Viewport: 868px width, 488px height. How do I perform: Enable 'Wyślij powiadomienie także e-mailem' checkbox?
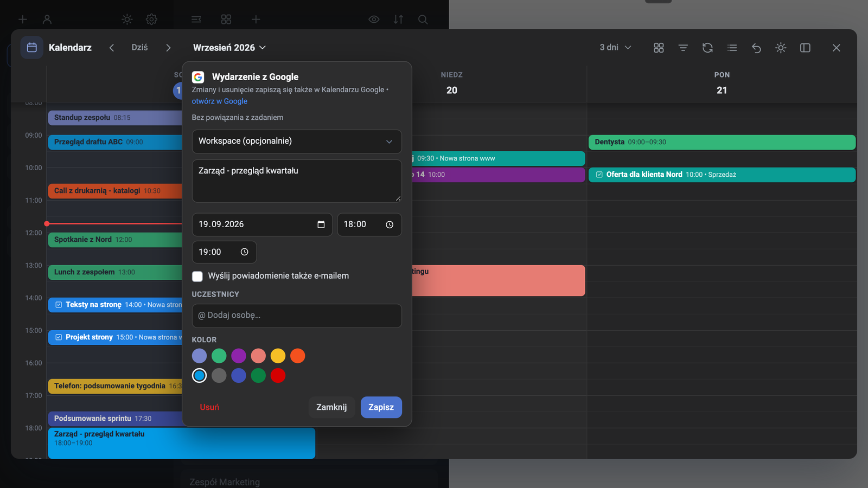pyautogui.click(x=197, y=277)
